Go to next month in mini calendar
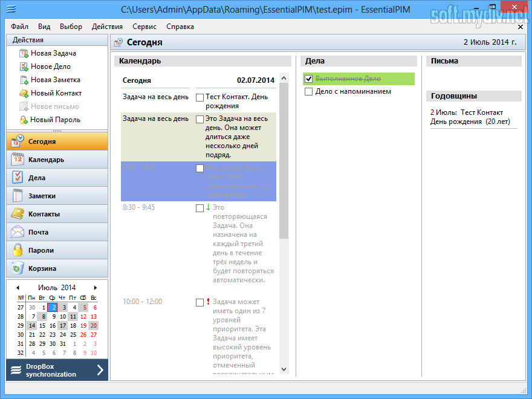Screen dimensions: 532x399 point(96,288)
